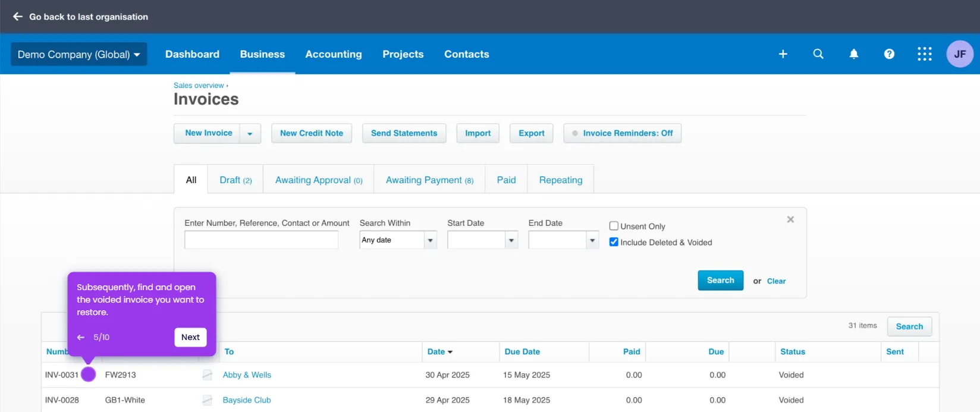Open the help question mark icon
Viewport: 980px width, 412px height.
(889, 54)
